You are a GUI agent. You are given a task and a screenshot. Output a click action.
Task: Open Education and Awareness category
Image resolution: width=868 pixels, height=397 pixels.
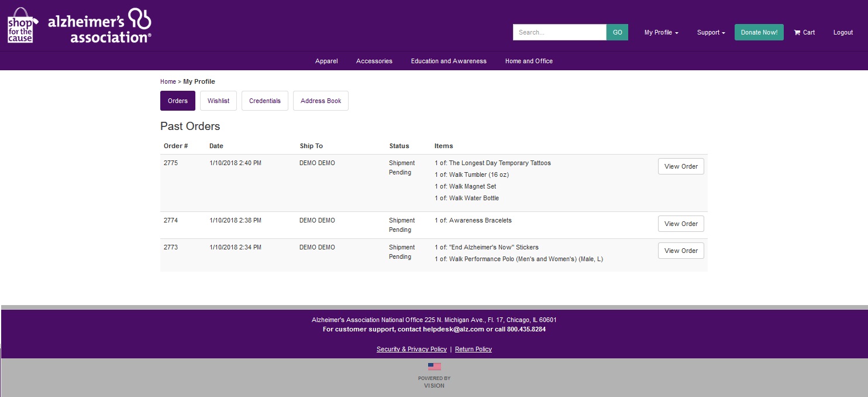(449, 61)
